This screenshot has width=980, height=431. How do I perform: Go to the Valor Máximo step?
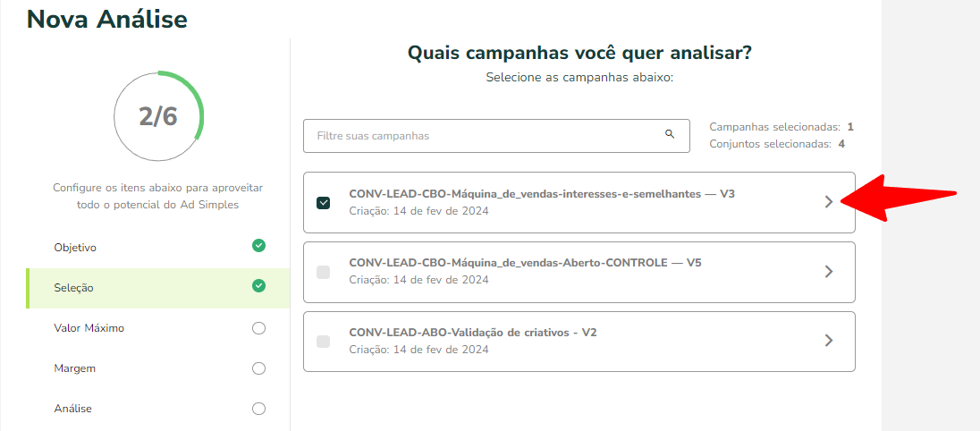[x=158, y=328]
